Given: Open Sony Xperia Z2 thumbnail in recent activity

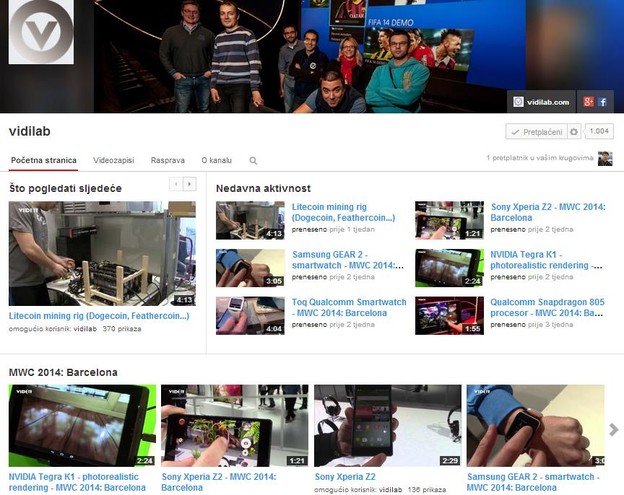Looking at the screenshot, I should point(449,220).
